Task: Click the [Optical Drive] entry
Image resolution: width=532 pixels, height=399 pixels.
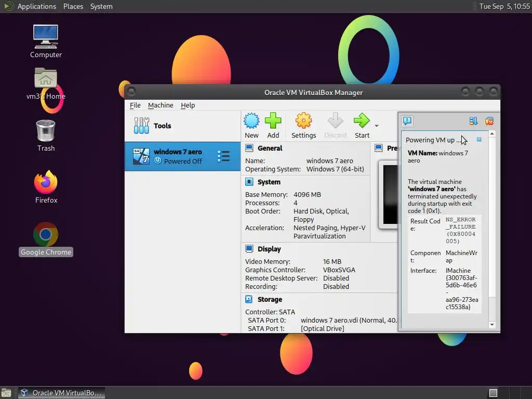Action: coord(322,328)
